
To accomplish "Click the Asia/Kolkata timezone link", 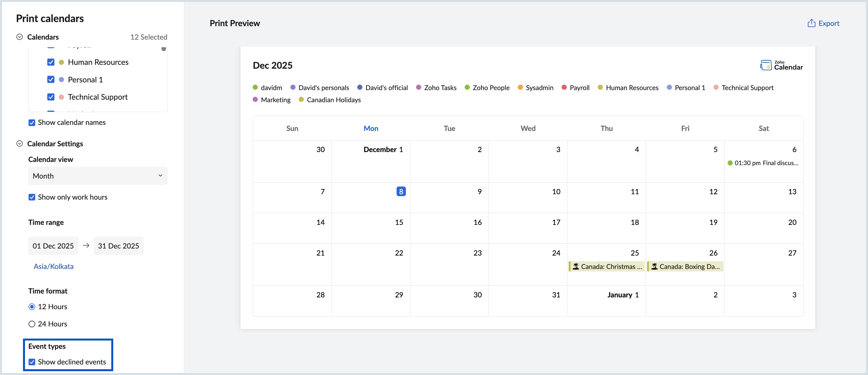I will point(53,266).
